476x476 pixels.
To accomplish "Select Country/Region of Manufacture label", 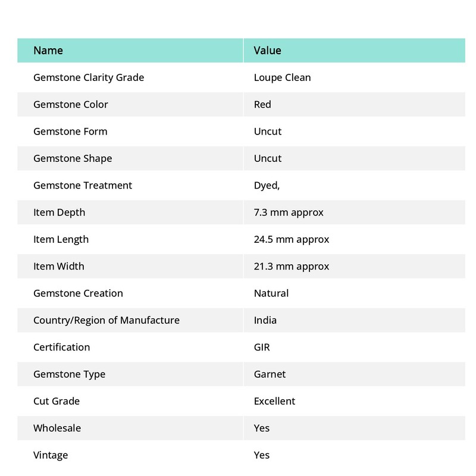I will [x=107, y=320].
